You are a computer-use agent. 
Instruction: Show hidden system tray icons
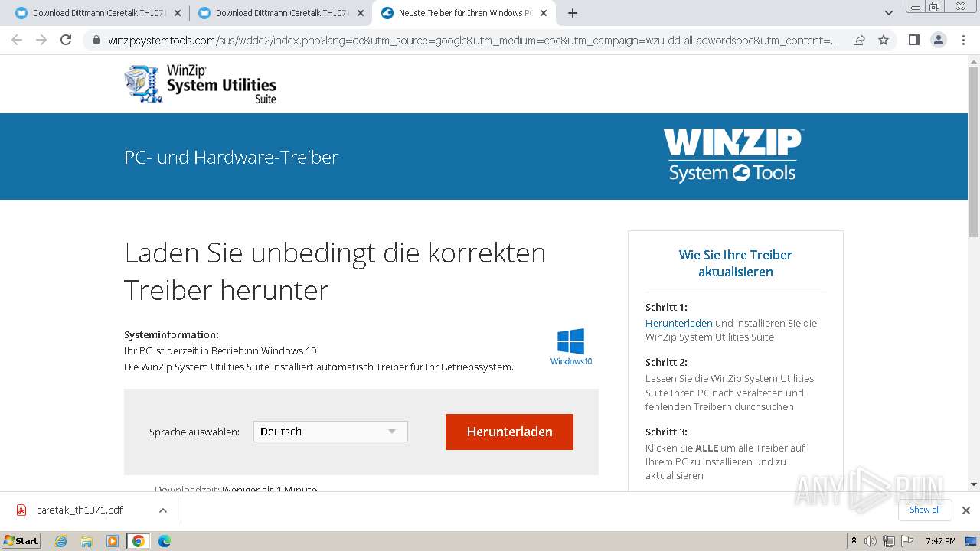pos(854,541)
